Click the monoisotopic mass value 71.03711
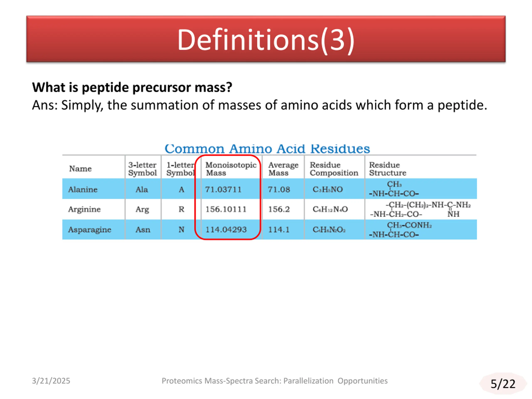 click(223, 190)
